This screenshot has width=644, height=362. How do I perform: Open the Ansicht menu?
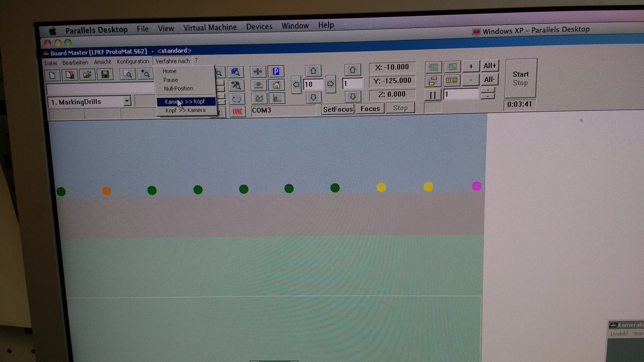pos(102,62)
